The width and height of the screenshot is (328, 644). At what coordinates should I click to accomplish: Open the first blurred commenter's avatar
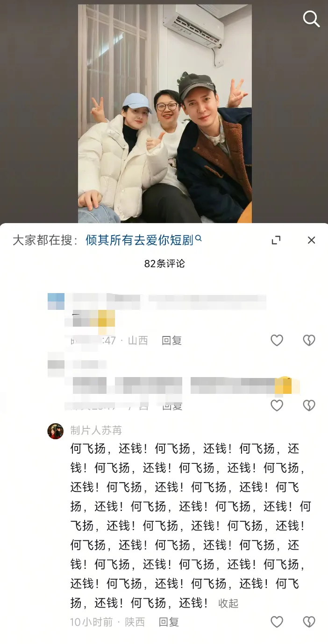[x=56, y=301]
